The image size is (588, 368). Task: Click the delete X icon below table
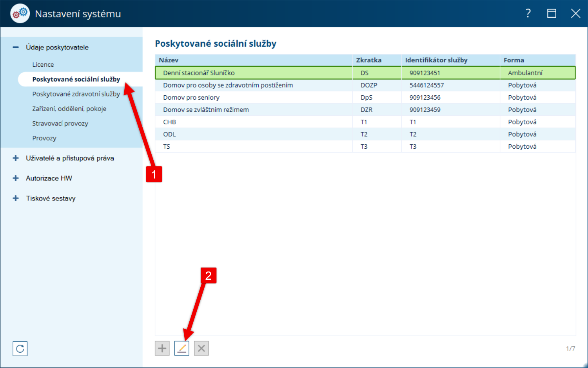201,348
